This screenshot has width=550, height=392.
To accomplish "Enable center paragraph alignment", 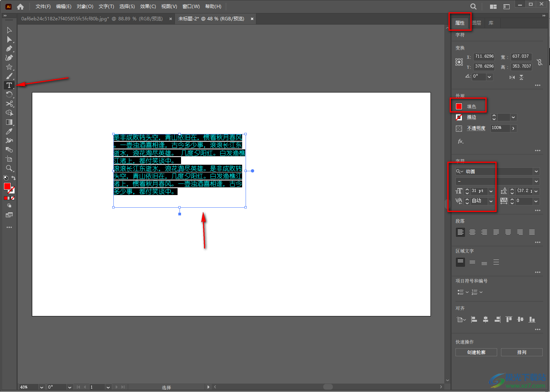I will (472, 232).
